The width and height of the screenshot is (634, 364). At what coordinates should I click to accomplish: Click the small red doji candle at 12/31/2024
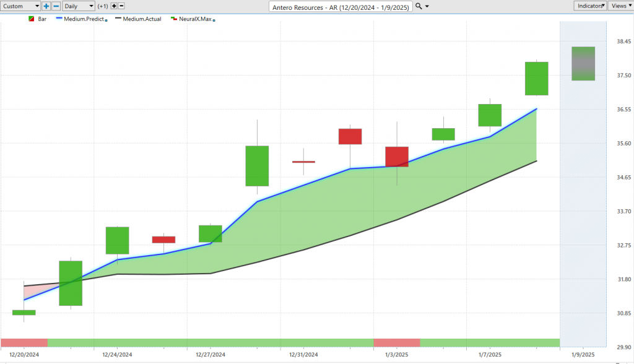pyautogui.click(x=303, y=162)
